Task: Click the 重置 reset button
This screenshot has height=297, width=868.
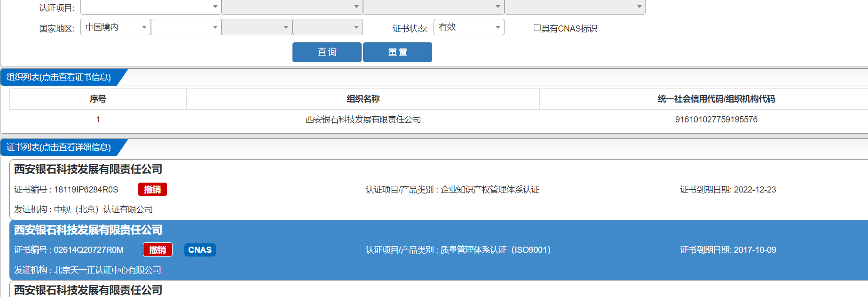Action: pyautogui.click(x=397, y=52)
